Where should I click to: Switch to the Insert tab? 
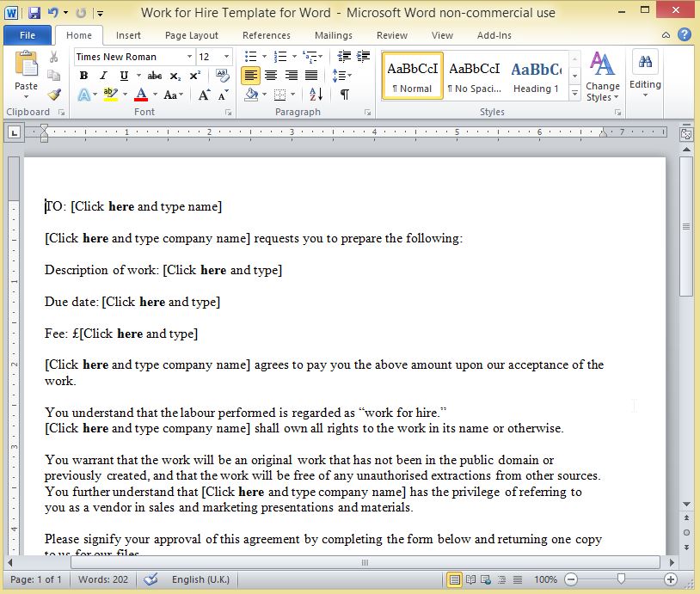pyautogui.click(x=128, y=35)
